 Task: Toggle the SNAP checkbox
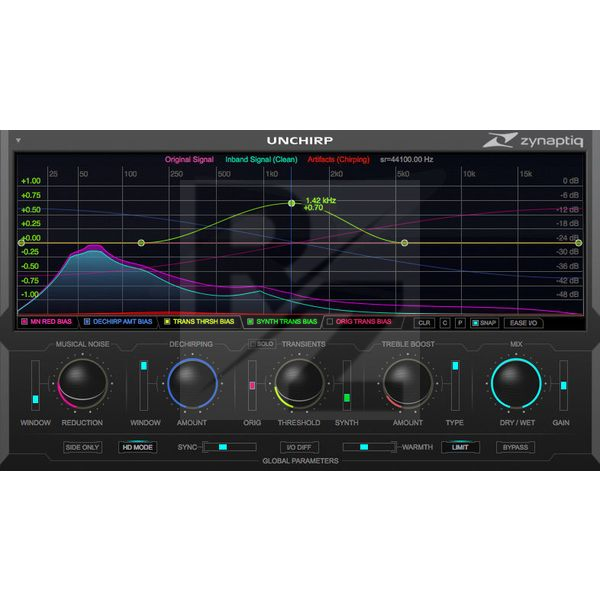[x=475, y=323]
